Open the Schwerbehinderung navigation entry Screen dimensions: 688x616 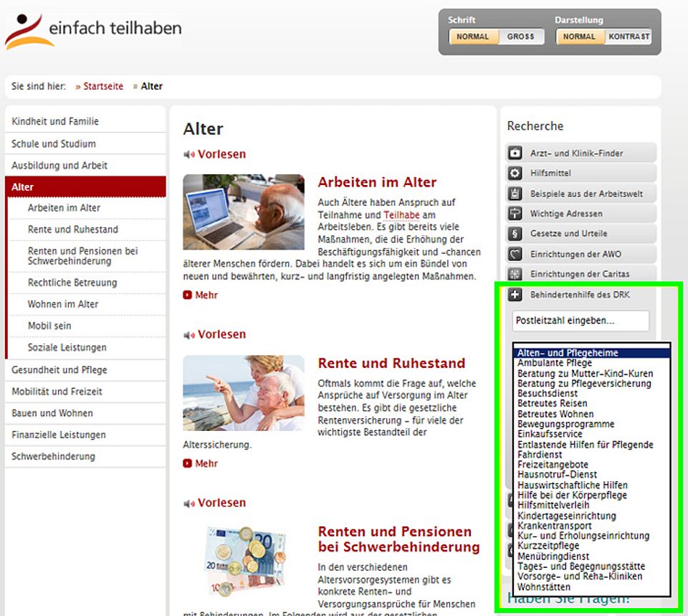[x=54, y=457]
